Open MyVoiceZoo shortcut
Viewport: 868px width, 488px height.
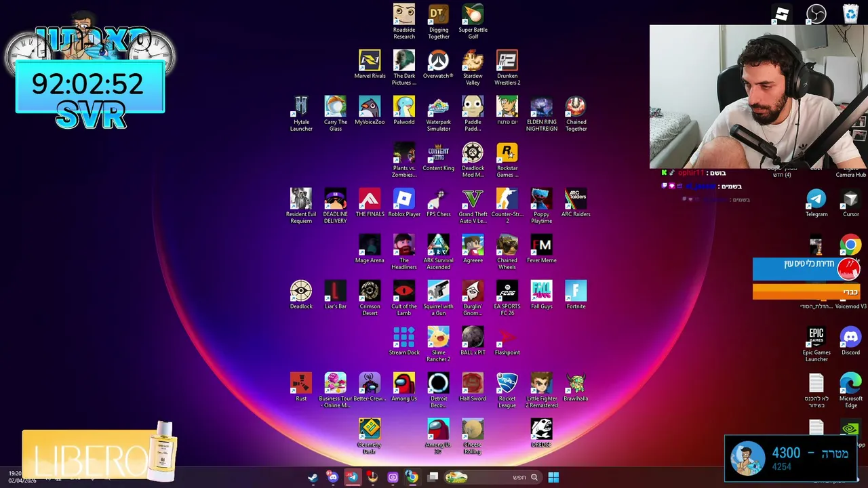coord(370,111)
